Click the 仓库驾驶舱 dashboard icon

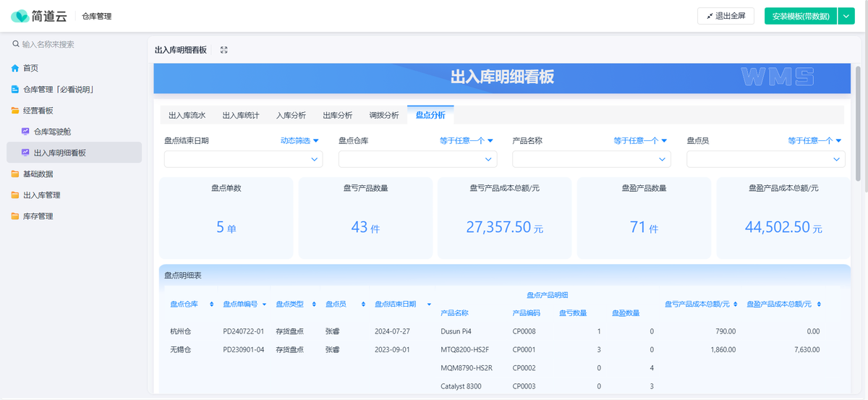pos(25,132)
